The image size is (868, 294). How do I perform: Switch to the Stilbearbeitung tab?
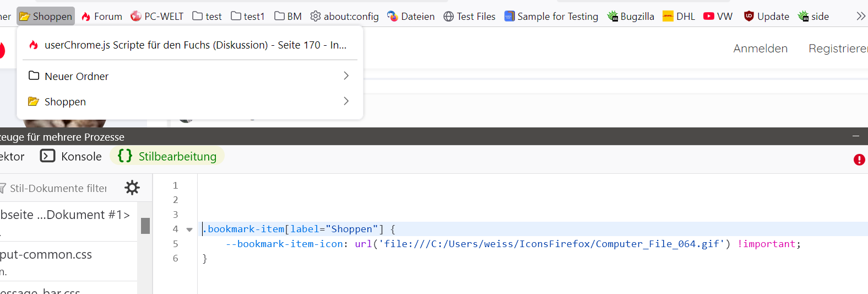[x=167, y=157]
